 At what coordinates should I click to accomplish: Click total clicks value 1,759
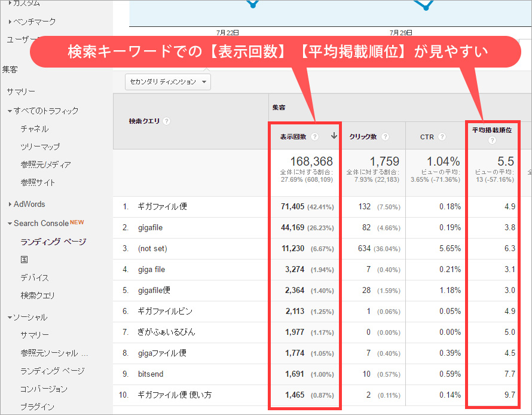(384, 161)
